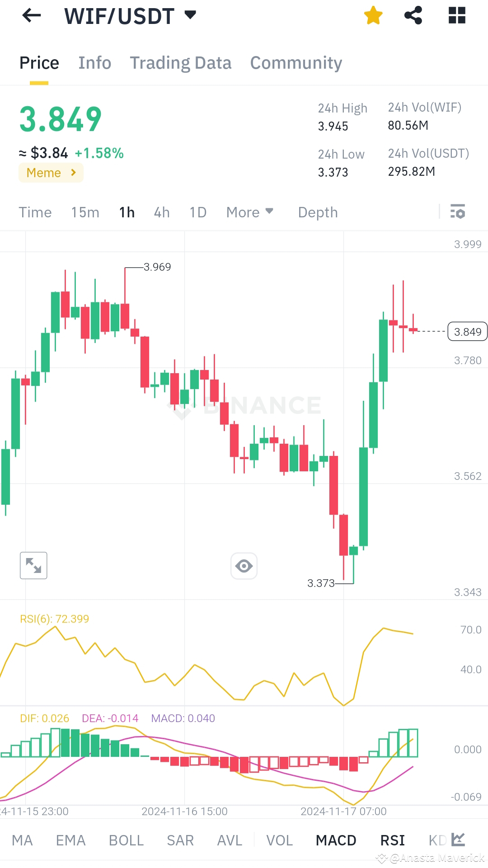Enable the VOL indicator

(279, 840)
